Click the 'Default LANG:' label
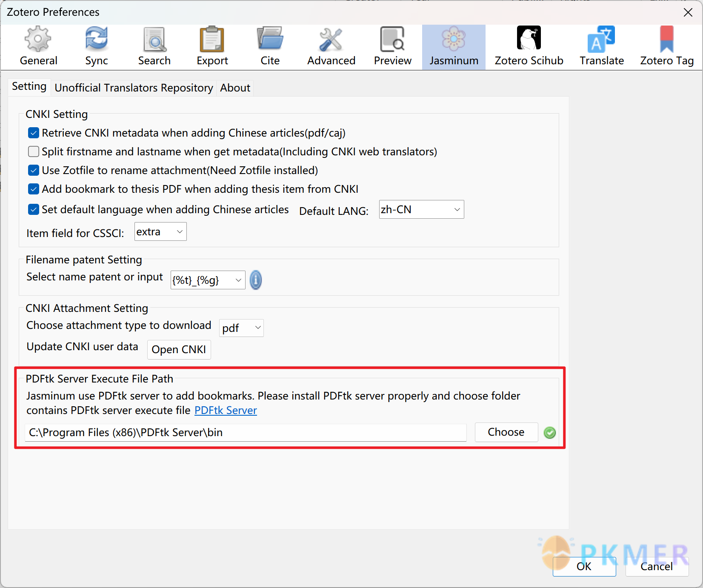This screenshot has width=703, height=588. point(334,211)
